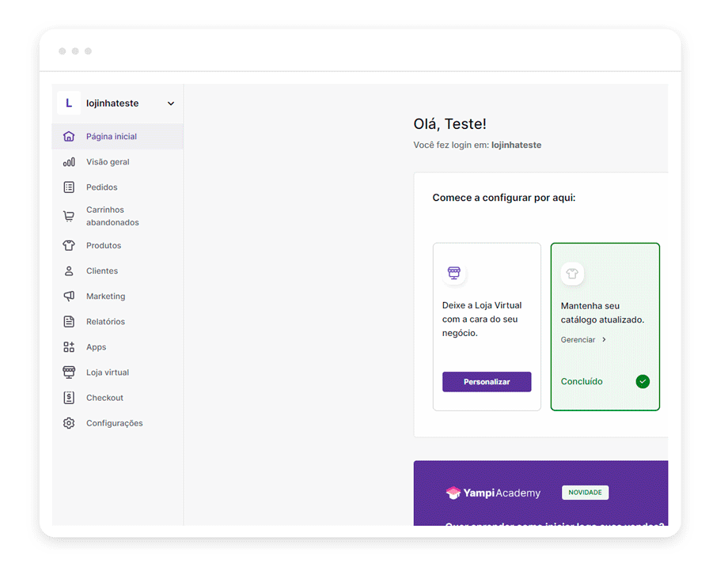
Task: Click the grid-plus icon for Apps
Action: pyautogui.click(x=69, y=347)
